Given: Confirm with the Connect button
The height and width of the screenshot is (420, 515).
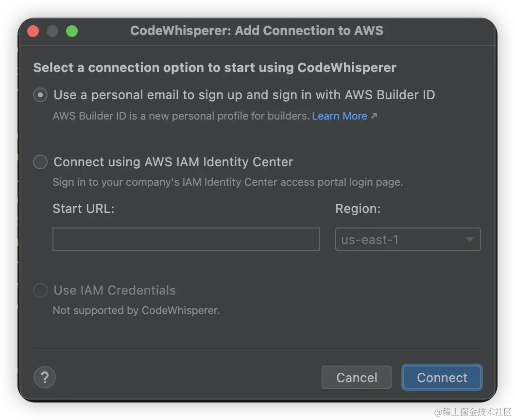Looking at the screenshot, I should pyautogui.click(x=442, y=377).
